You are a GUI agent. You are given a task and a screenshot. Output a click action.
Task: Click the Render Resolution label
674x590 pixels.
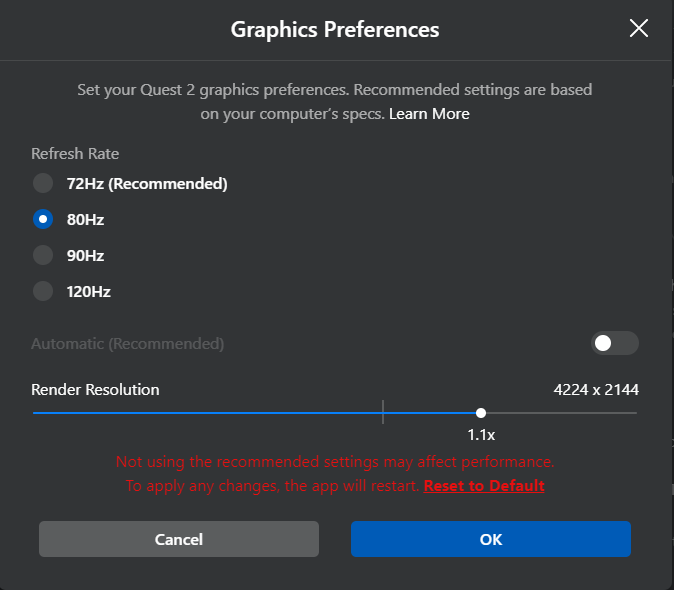[x=95, y=390]
